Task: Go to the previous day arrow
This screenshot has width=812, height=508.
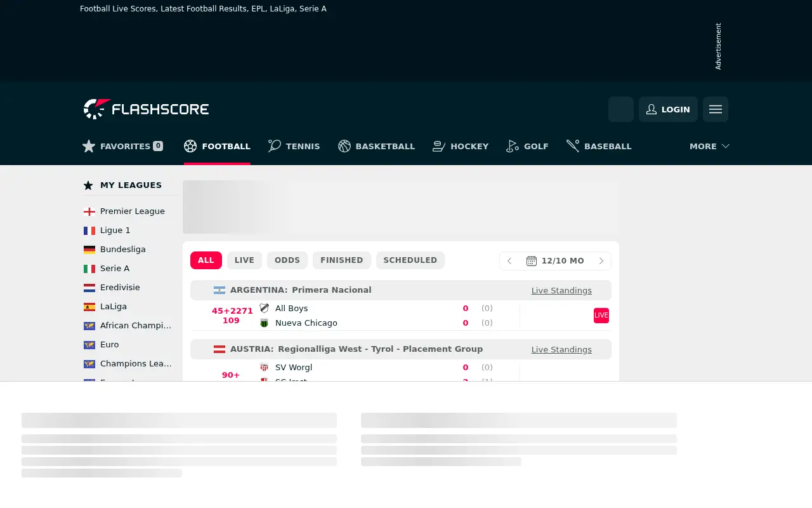Action: tap(509, 261)
